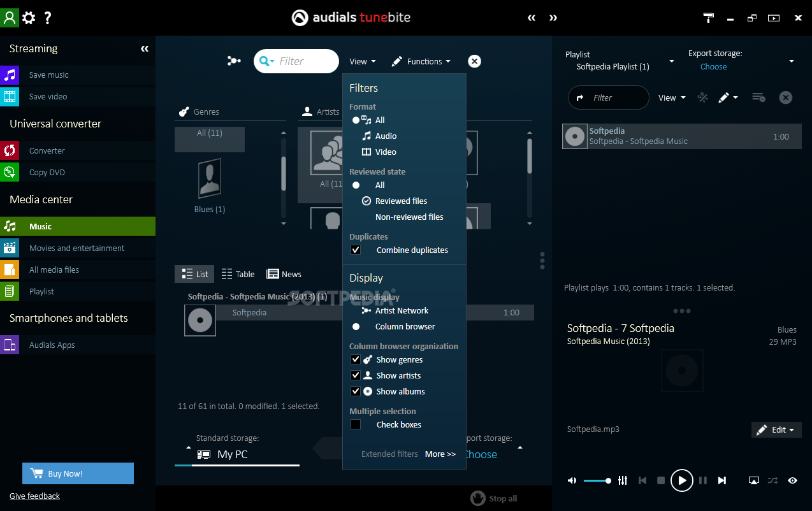The image size is (812, 511).
Task: Click Choose under Export storage
Action: (713, 67)
